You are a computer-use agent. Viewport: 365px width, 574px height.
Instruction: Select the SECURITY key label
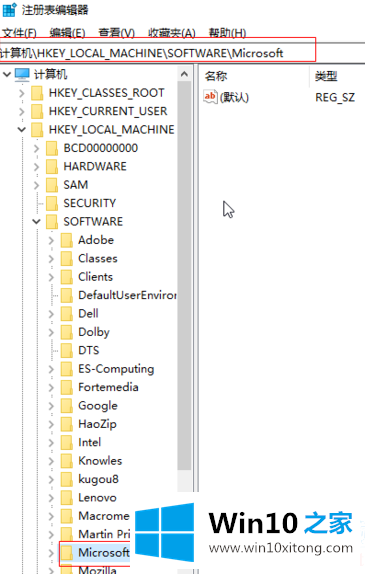click(x=90, y=203)
